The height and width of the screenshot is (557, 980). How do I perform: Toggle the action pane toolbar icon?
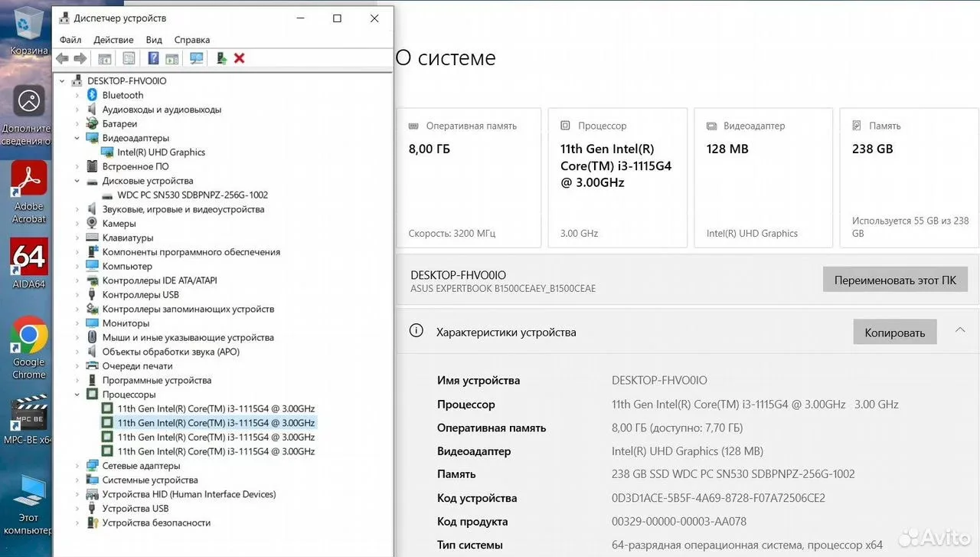pyautogui.click(x=172, y=58)
